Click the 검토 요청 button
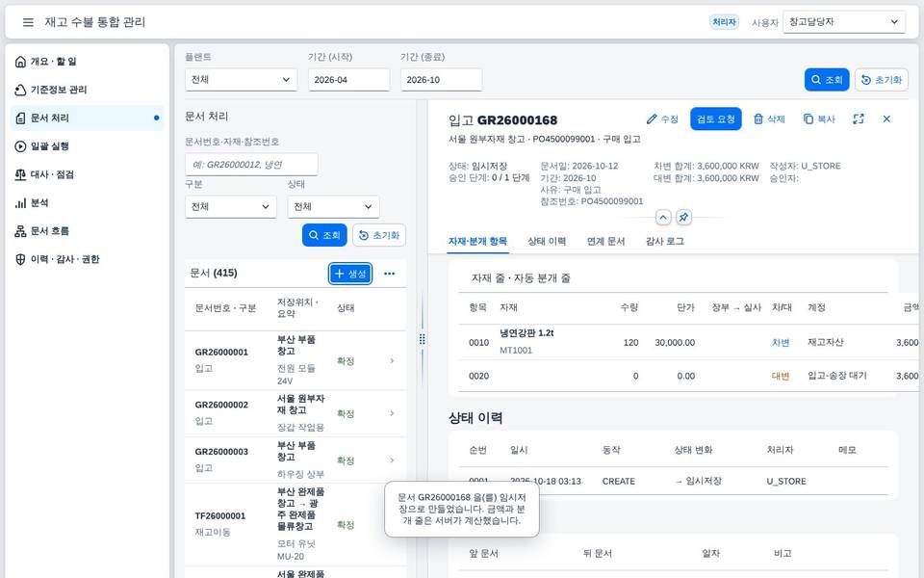 [716, 119]
